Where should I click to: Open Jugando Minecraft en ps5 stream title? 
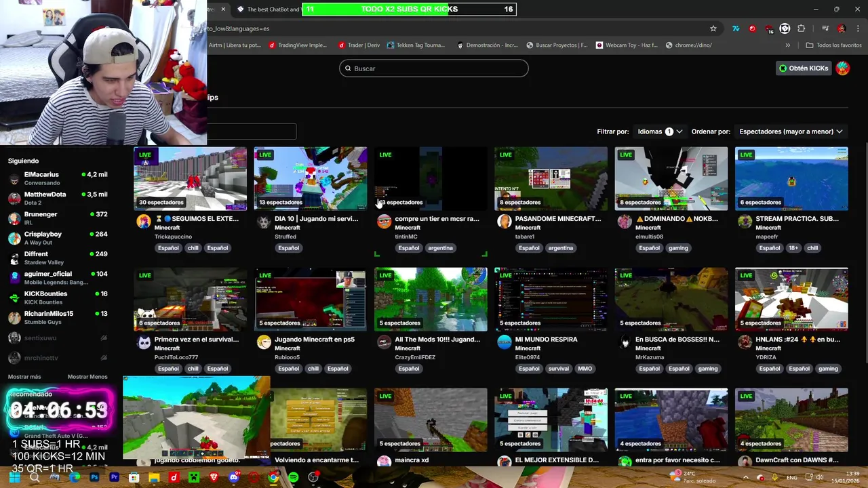pyautogui.click(x=315, y=340)
